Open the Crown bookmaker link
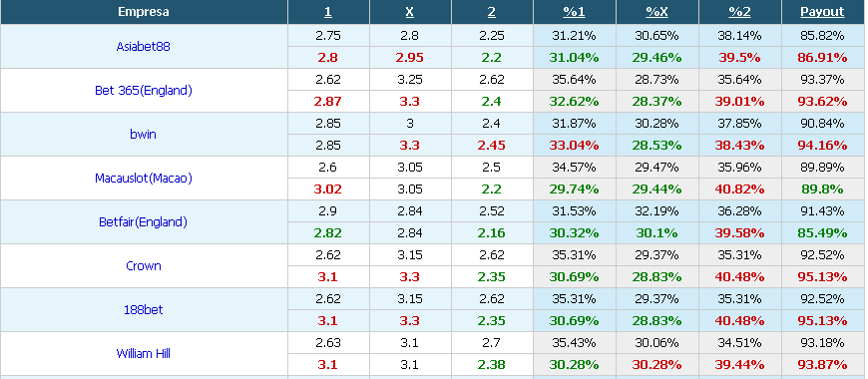The image size is (868, 379). [143, 265]
